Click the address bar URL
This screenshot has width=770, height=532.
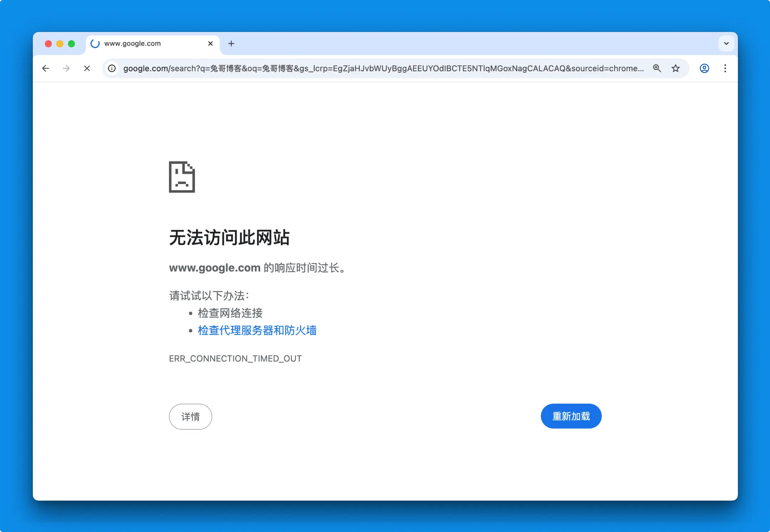click(384, 68)
